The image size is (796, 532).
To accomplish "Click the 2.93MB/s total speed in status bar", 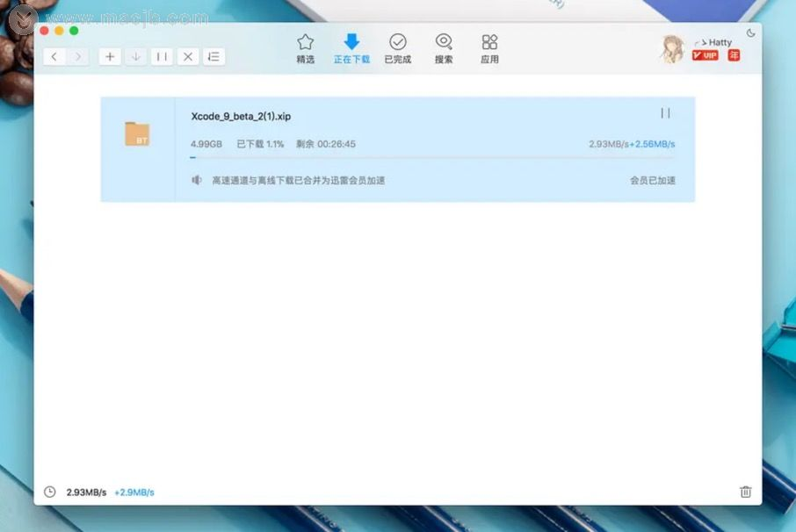I will pos(86,492).
